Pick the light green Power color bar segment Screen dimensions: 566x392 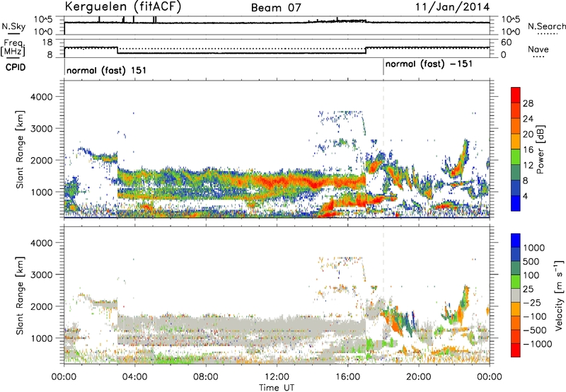[x=516, y=157]
